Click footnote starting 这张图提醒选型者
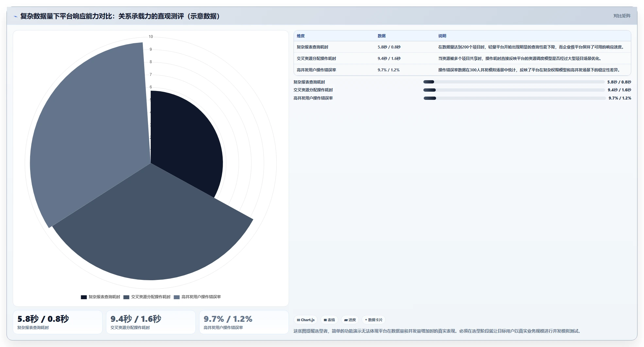Viewport: 644px width, 347px height. tap(438, 331)
